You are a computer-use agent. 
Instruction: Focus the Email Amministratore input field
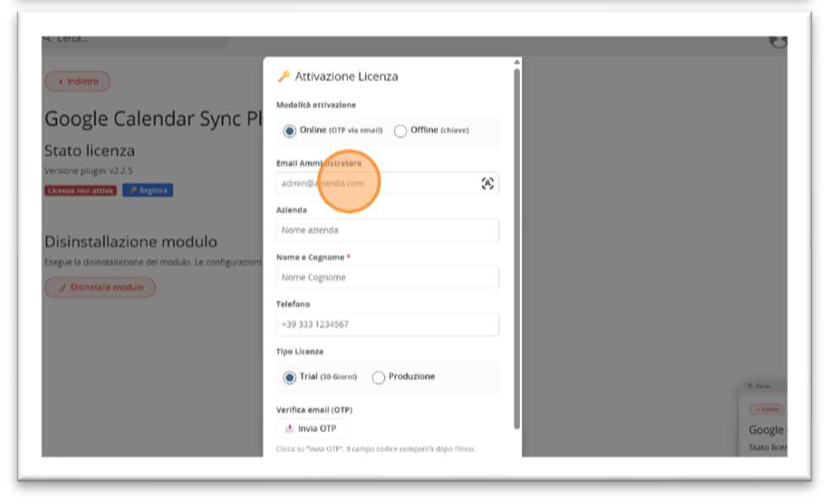pyautogui.click(x=387, y=183)
